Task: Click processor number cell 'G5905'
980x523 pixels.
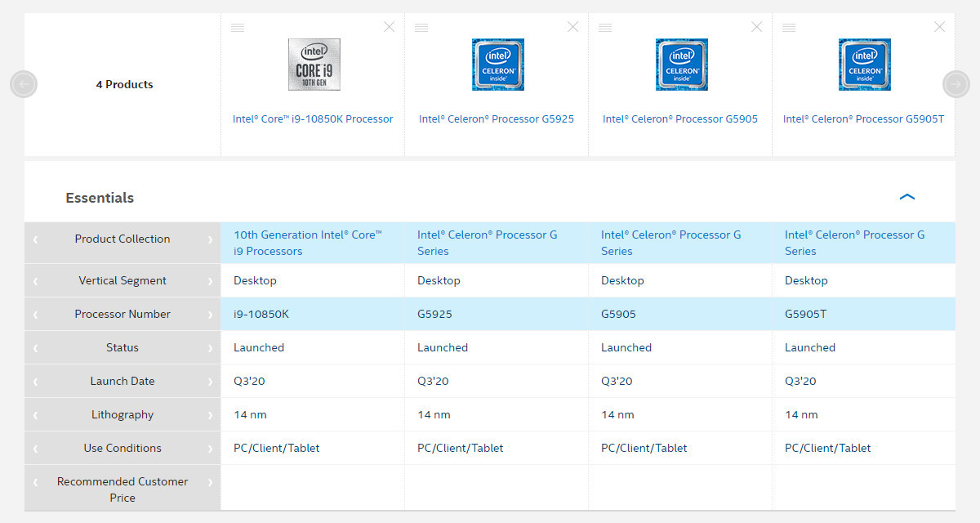Action: point(618,314)
